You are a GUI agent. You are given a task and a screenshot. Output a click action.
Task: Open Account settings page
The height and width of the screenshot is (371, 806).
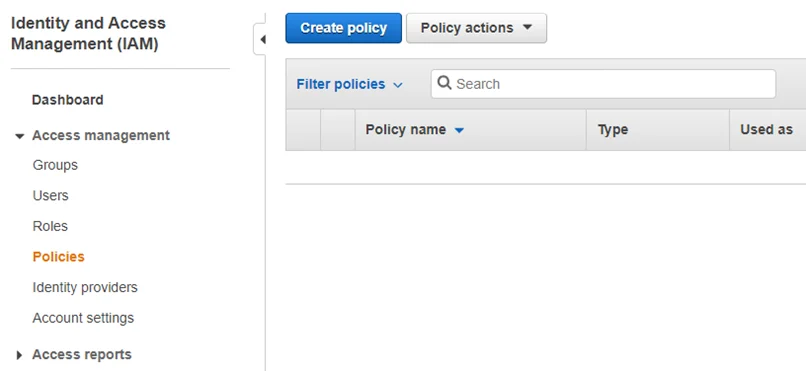[83, 318]
